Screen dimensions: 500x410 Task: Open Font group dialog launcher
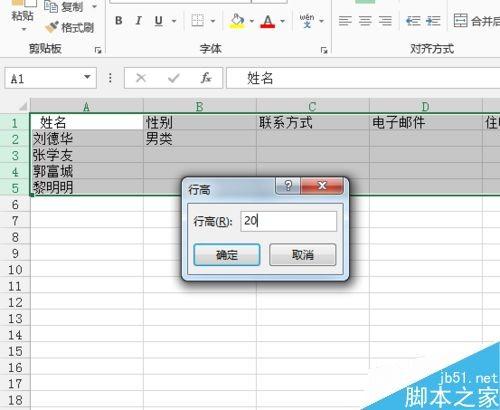pyautogui.click(x=324, y=50)
